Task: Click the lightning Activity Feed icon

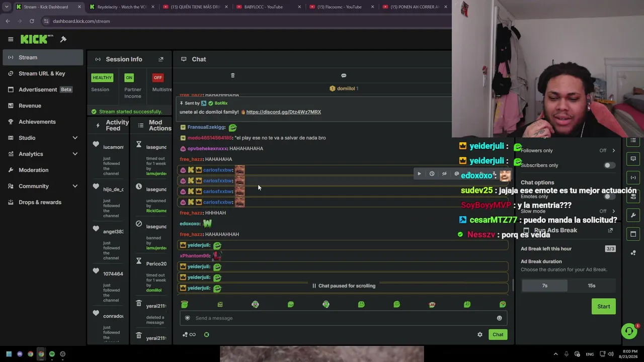Action: [98, 125]
